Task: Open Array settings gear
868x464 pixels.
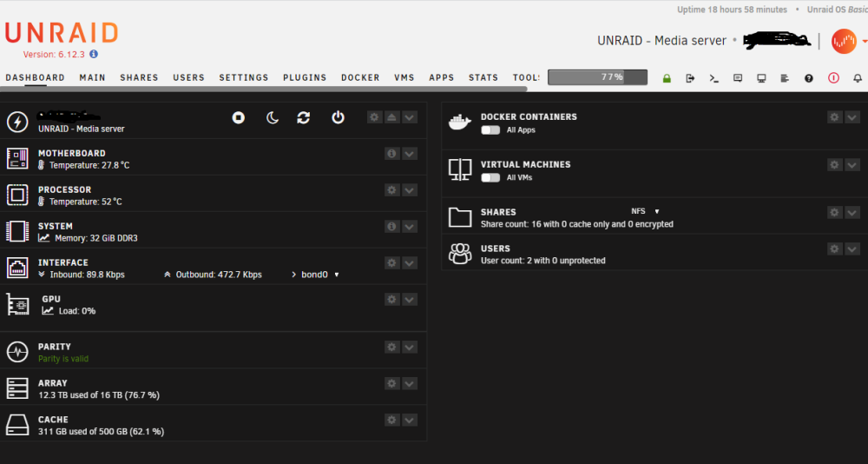Action: point(392,383)
